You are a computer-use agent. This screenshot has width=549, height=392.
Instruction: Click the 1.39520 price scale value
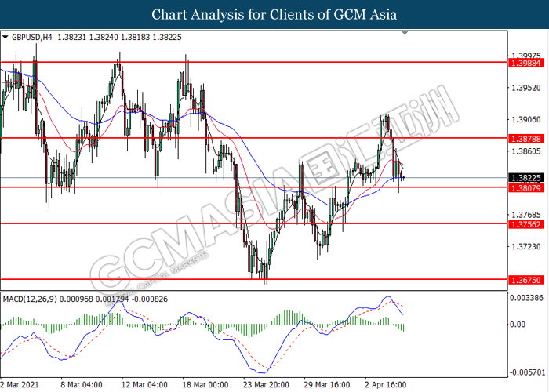[x=526, y=88]
